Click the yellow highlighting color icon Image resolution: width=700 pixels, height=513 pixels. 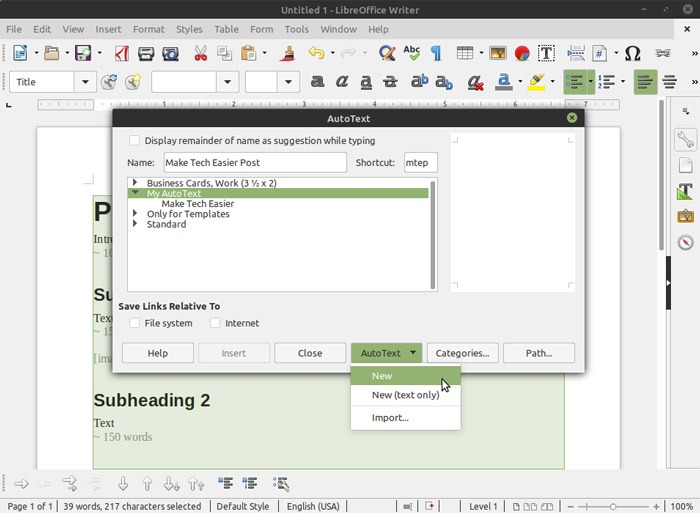pyautogui.click(x=536, y=82)
